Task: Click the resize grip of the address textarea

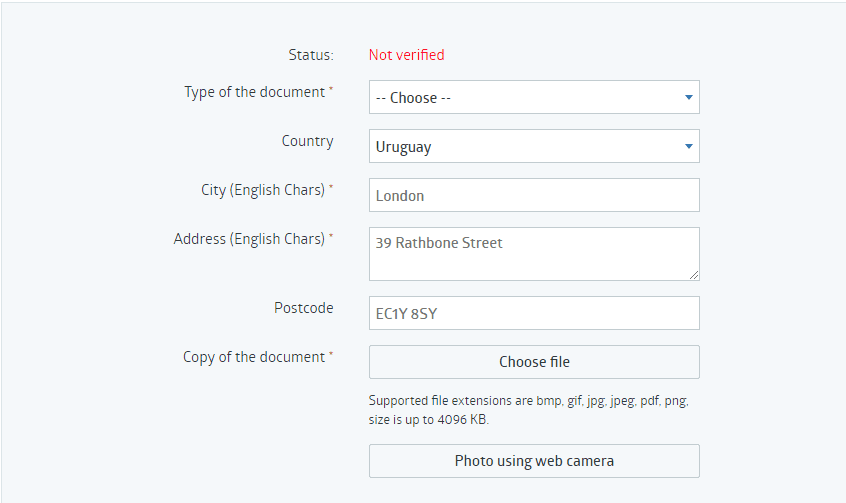Action: point(694,275)
